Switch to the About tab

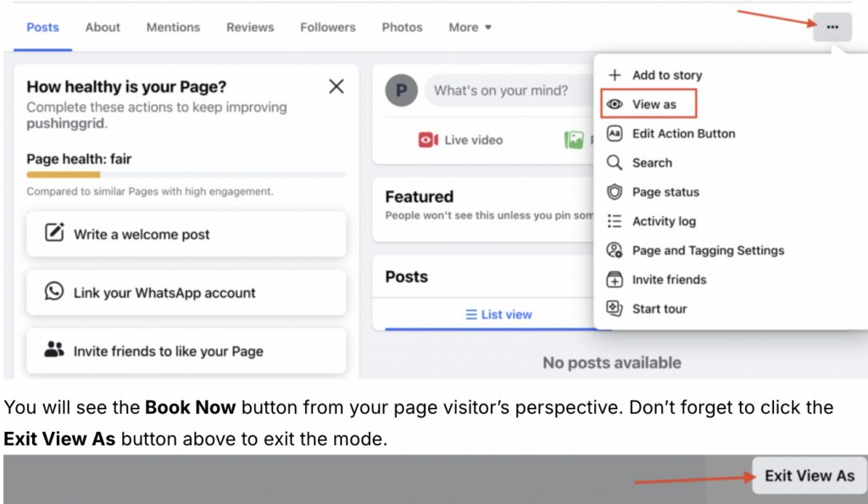click(x=103, y=27)
